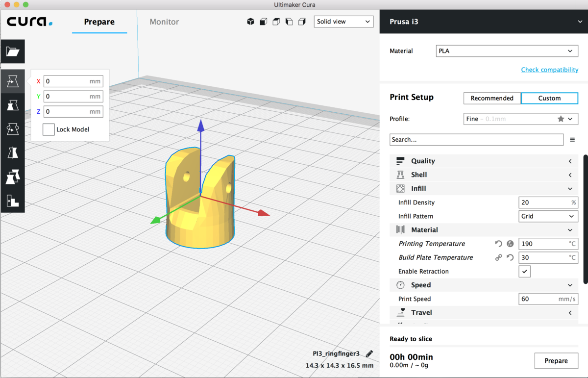This screenshot has height=378, width=588.
Task: Switch to the Prepare tab
Action: click(x=99, y=22)
